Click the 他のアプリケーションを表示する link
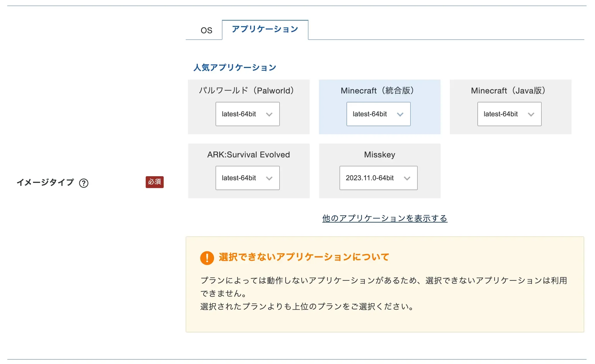The image size is (595, 364). (x=385, y=218)
